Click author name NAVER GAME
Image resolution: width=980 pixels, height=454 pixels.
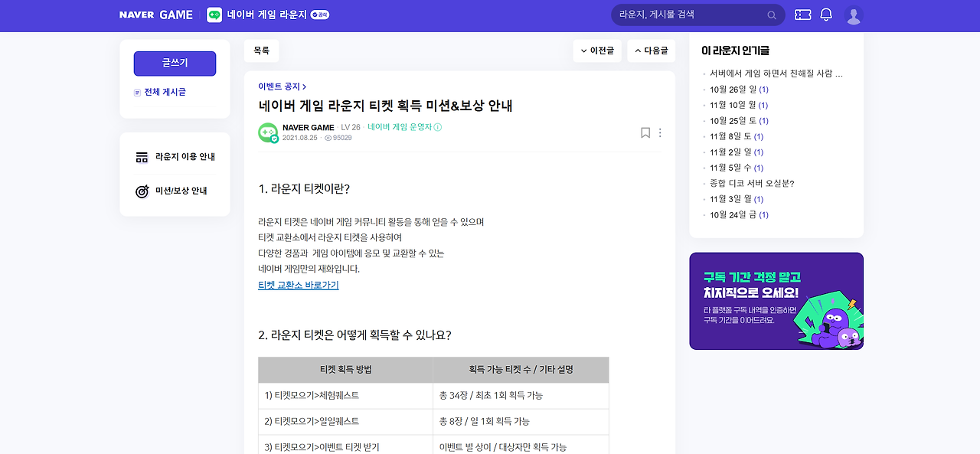[309, 127]
